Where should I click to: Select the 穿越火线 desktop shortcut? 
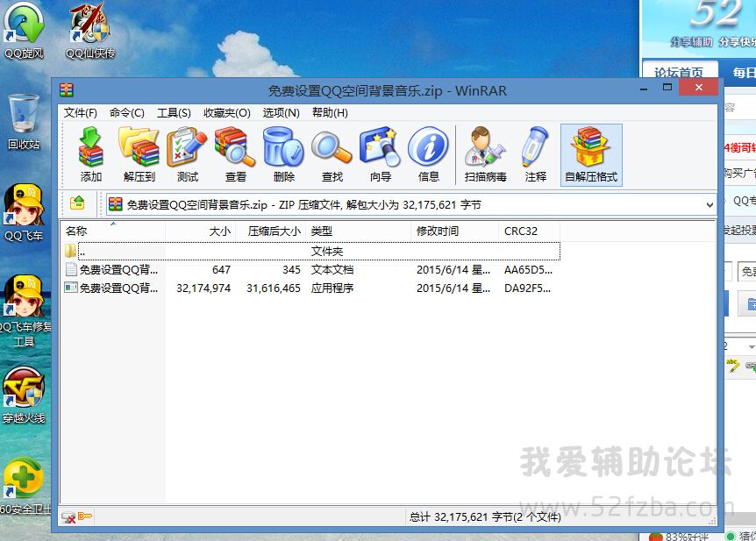(24, 395)
